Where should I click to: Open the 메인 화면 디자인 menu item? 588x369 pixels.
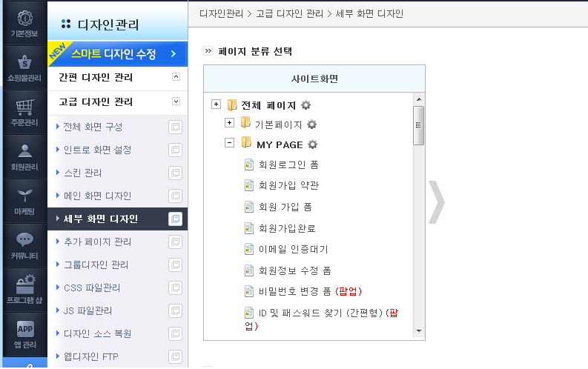pyautogui.click(x=97, y=196)
